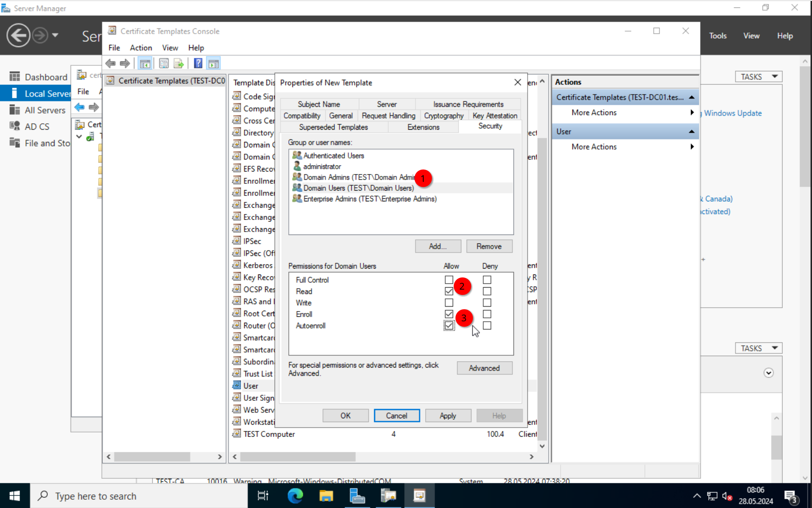Select the administrator user entry
This screenshot has width=812, height=508.
(x=322, y=166)
